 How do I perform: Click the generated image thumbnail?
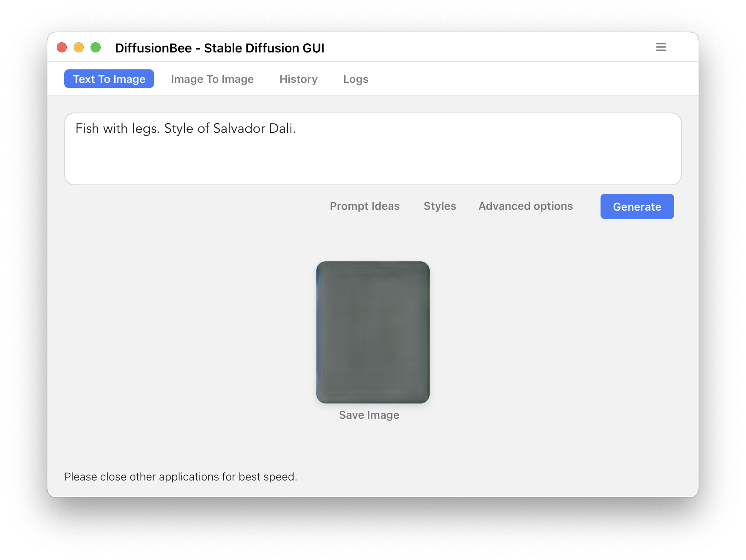[373, 332]
